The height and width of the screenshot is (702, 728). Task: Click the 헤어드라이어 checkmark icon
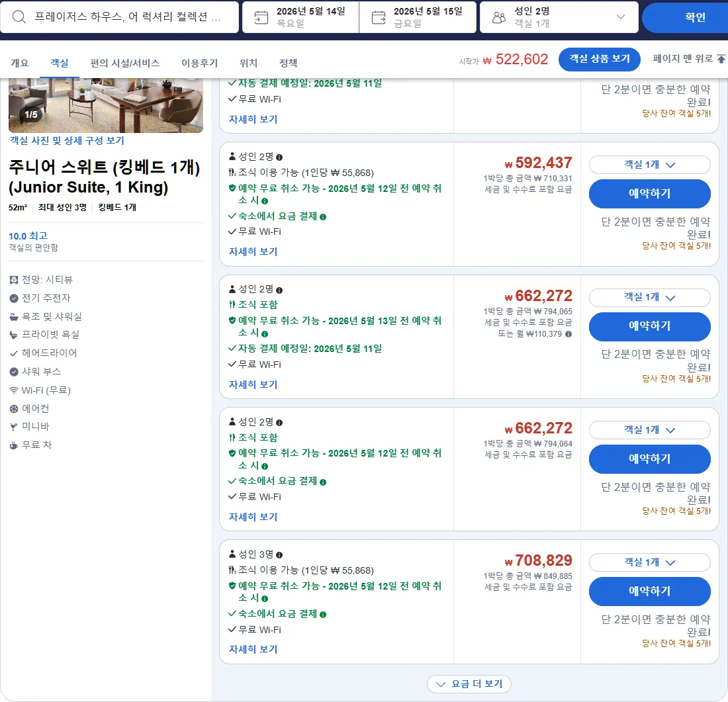click(x=14, y=353)
